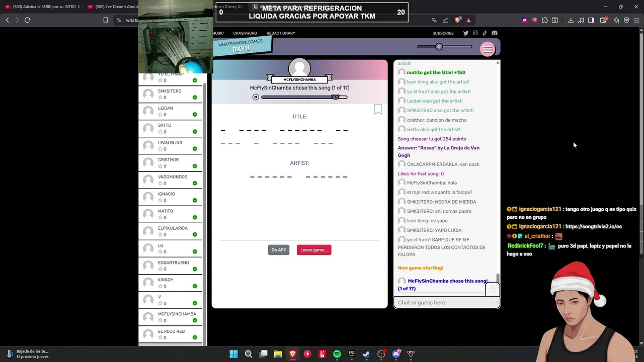Open the browser main menu icon
This screenshot has width=644, height=362.
(637, 20)
